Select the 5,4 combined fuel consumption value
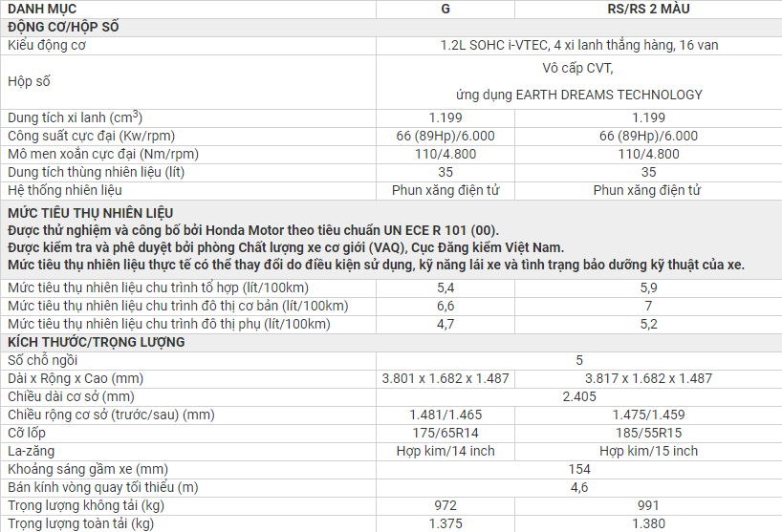The image size is (782, 532). click(x=445, y=287)
